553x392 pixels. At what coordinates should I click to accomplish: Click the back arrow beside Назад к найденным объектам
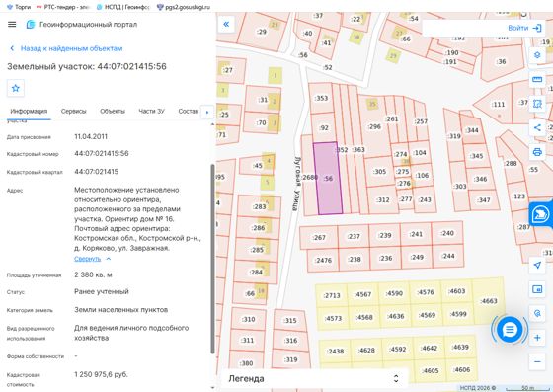point(12,48)
